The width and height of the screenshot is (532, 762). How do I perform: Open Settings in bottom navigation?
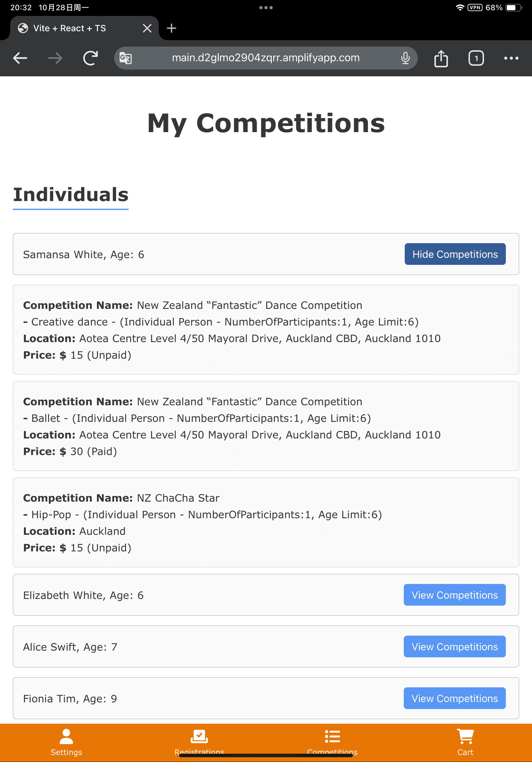[66, 742]
